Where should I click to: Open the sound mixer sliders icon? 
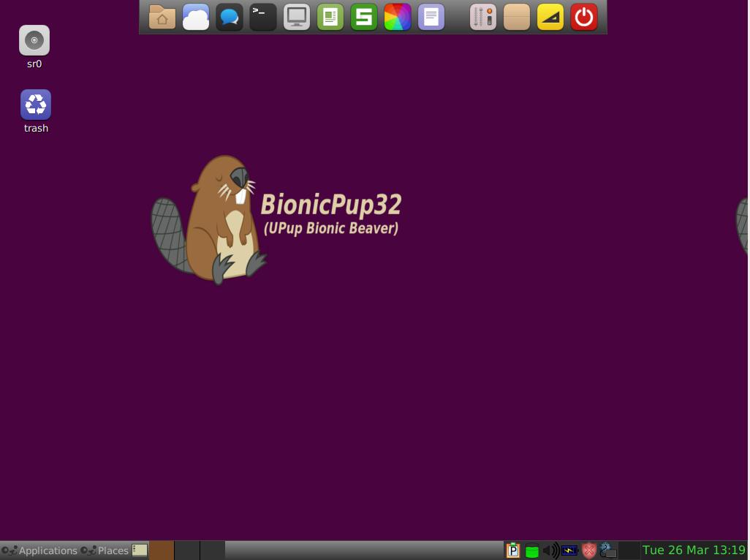coord(482,16)
